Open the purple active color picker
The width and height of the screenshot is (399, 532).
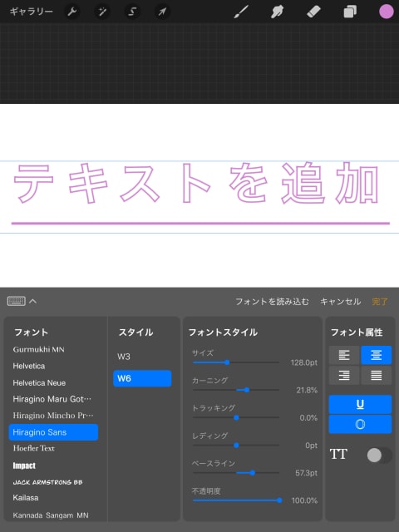click(x=386, y=12)
